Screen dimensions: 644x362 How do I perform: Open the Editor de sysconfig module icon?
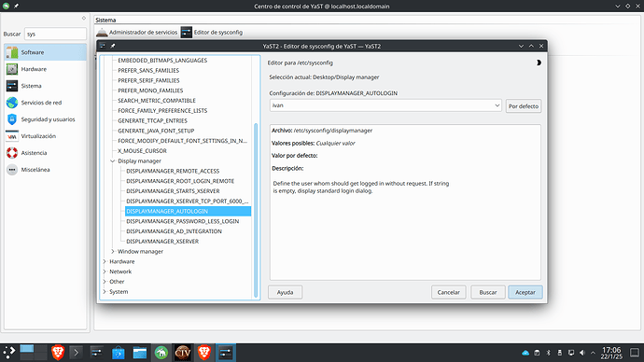[187, 32]
